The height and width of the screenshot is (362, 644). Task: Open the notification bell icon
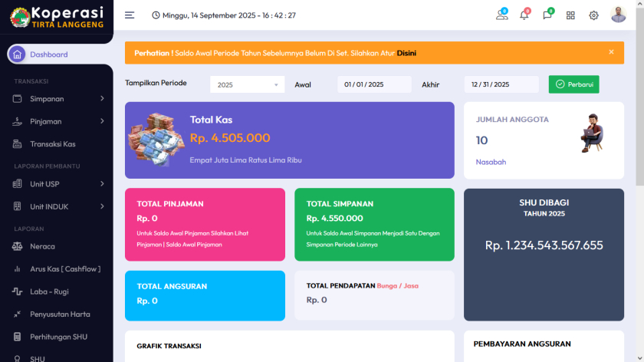tap(524, 15)
